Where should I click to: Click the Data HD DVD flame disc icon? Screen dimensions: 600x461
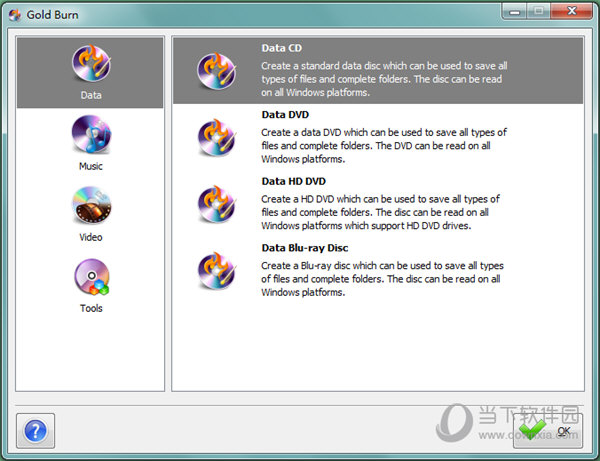pos(217,204)
